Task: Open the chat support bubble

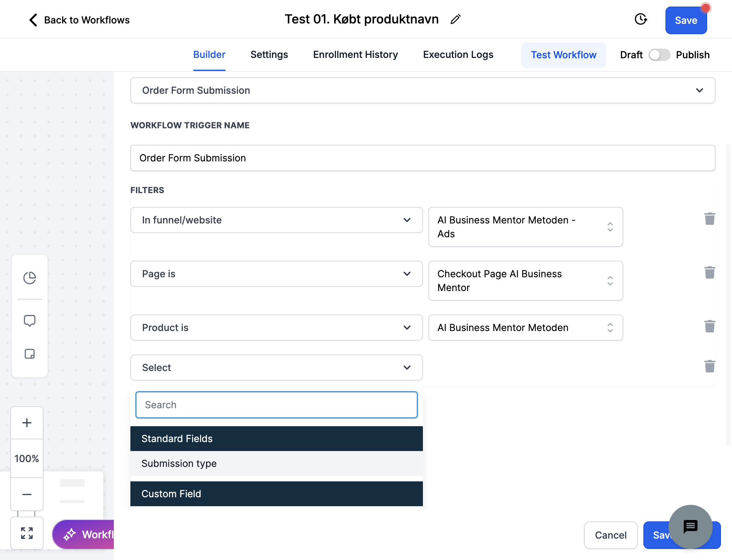Action: click(x=691, y=527)
